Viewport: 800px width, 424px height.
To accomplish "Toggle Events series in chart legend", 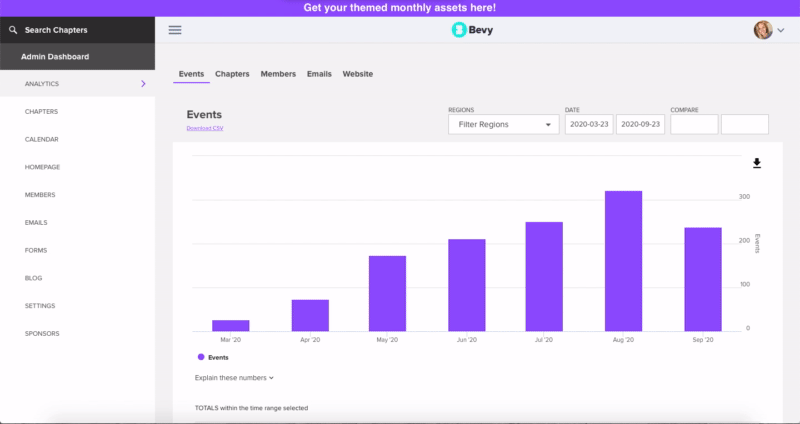I will point(213,357).
